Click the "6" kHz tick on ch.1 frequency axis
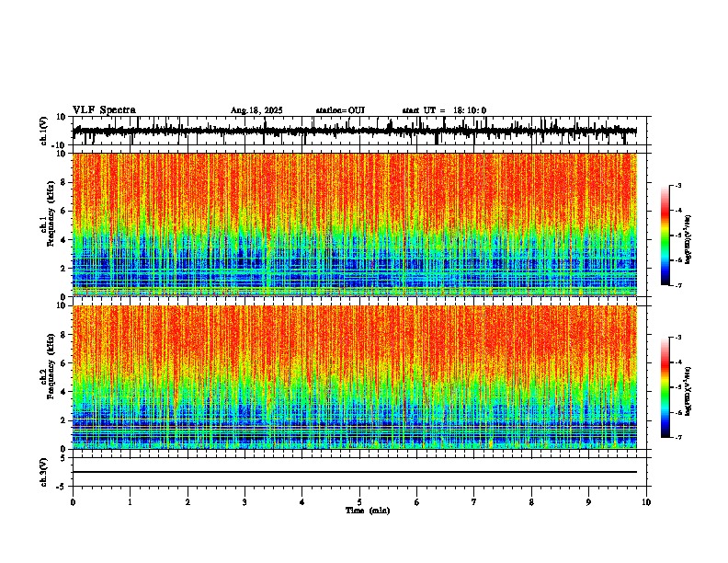 pos(63,211)
